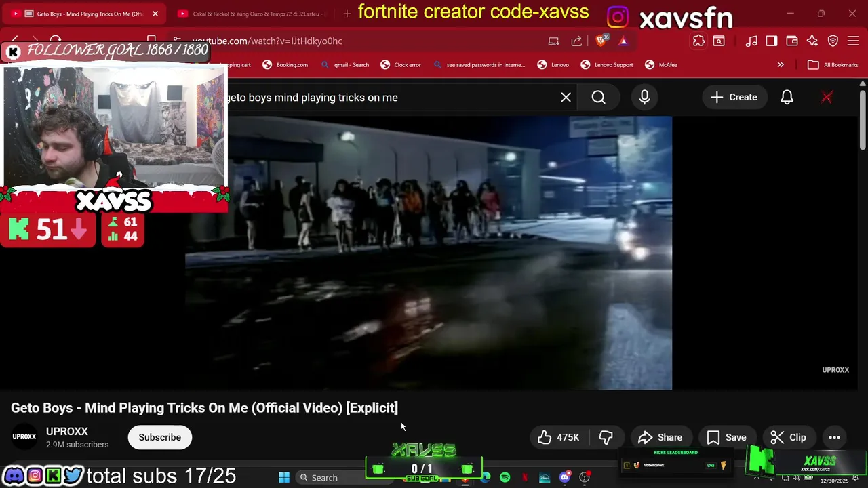Open the UPROXX channel name link

click(67, 432)
